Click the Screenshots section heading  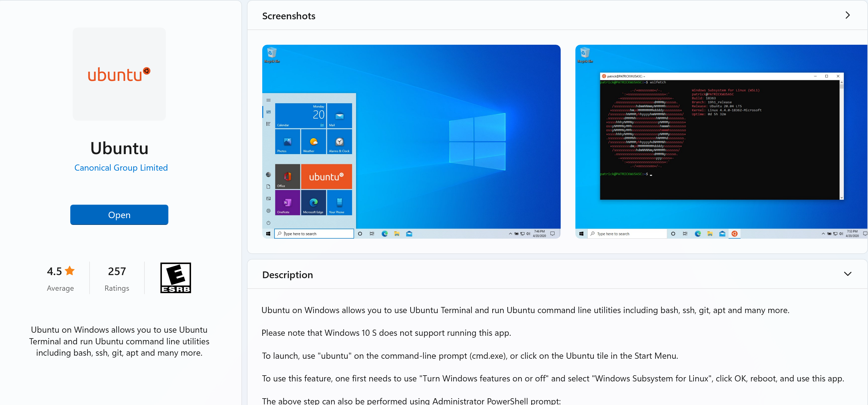pos(289,16)
